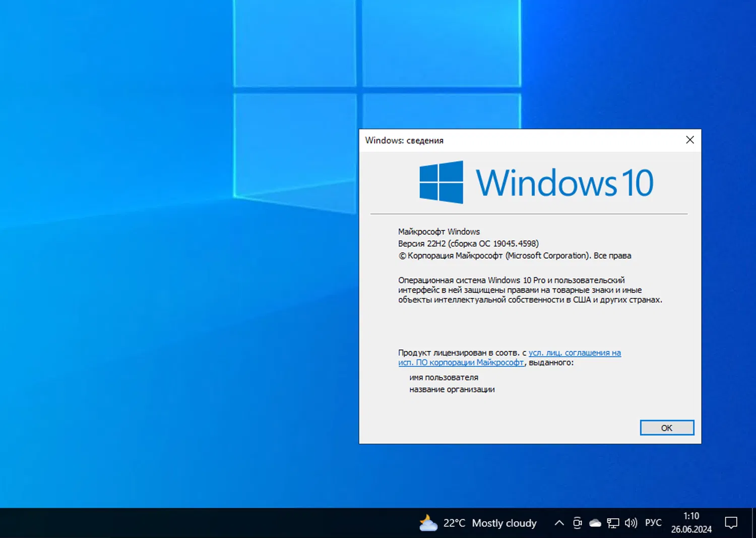This screenshot has height=538, width=756.
Task: Open the Microsoft license agreement link
Action: pos(575,352)
